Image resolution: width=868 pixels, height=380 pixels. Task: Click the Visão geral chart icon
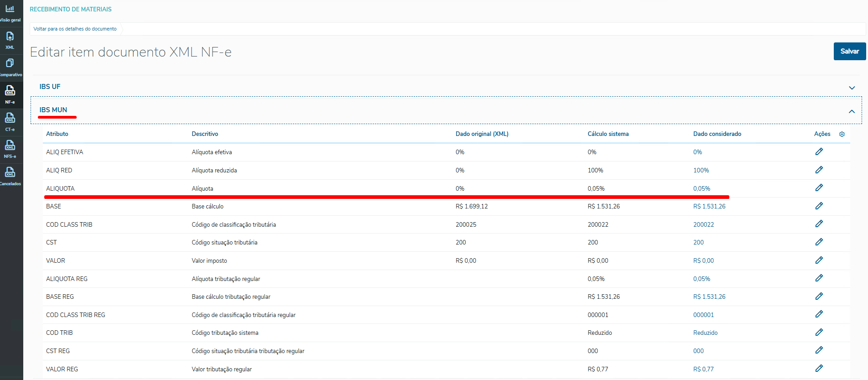tap(10, 9)
